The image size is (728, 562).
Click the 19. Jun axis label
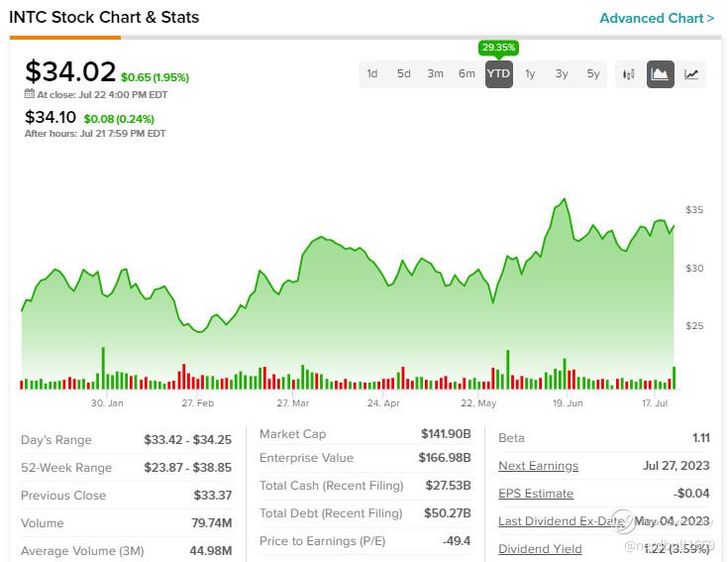tap(568, 403)
